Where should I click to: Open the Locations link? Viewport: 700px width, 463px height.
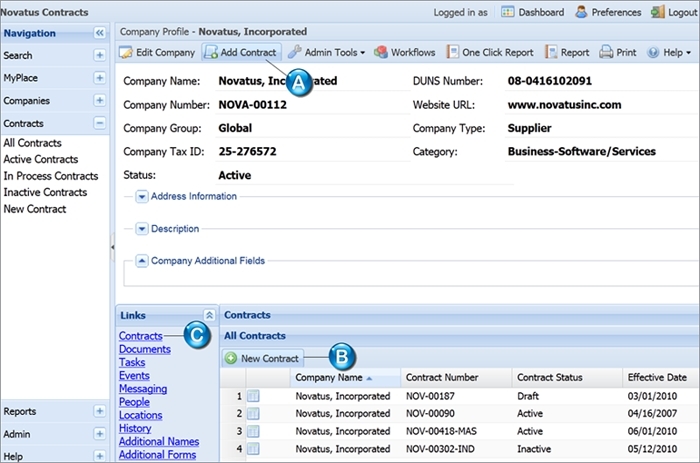(141, 415)
